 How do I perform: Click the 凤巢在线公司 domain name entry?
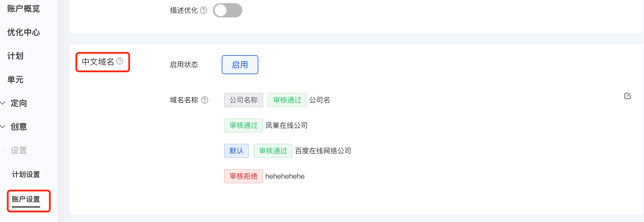pyautogui.click(x=286, y=125)
